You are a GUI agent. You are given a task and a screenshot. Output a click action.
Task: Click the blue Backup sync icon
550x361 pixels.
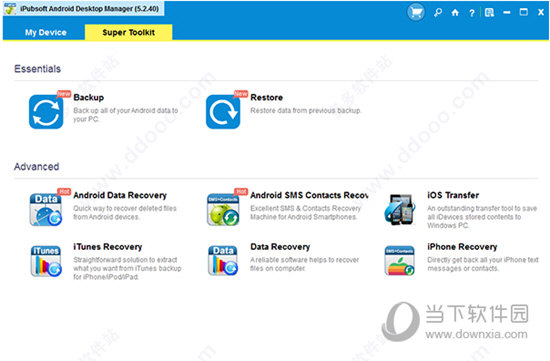[46, 112]
